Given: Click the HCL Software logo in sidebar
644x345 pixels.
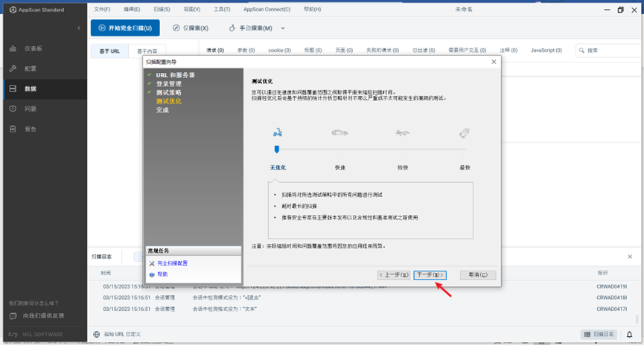Looking at the screenshot, I should click(x=36, y=335).
